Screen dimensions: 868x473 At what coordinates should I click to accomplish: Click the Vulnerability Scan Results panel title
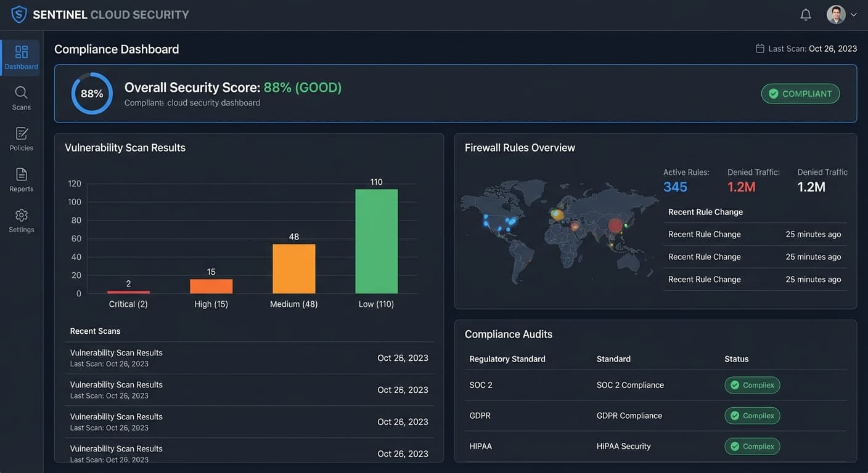[125, 148]
